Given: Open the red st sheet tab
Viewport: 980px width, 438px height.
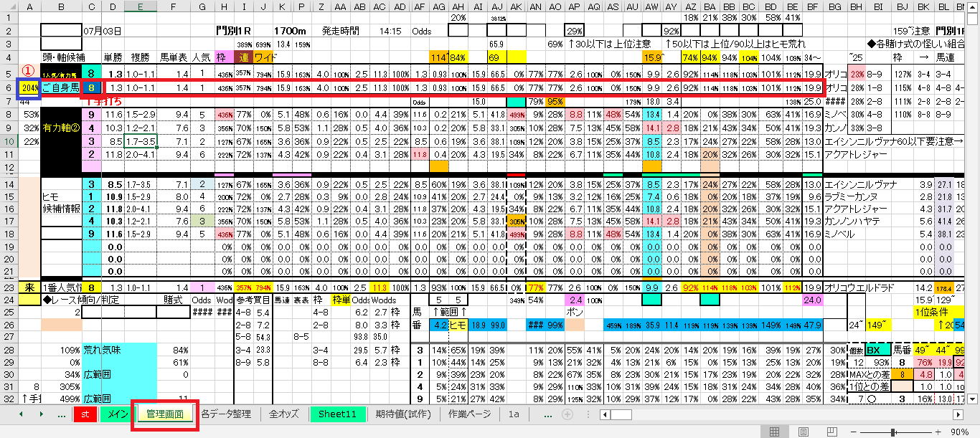Looking at the screenshot, I should point(85,414).
